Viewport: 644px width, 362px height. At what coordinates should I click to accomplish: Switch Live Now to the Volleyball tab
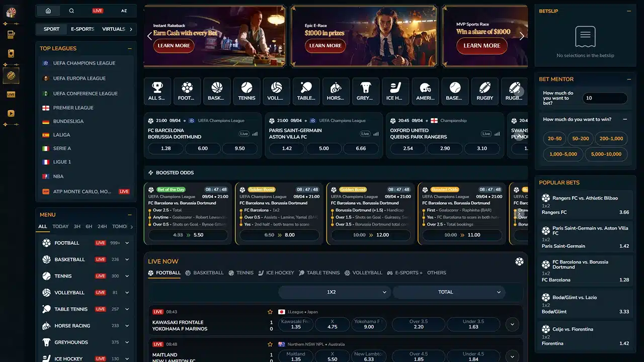pyautogui.click(x=363, y=273)
